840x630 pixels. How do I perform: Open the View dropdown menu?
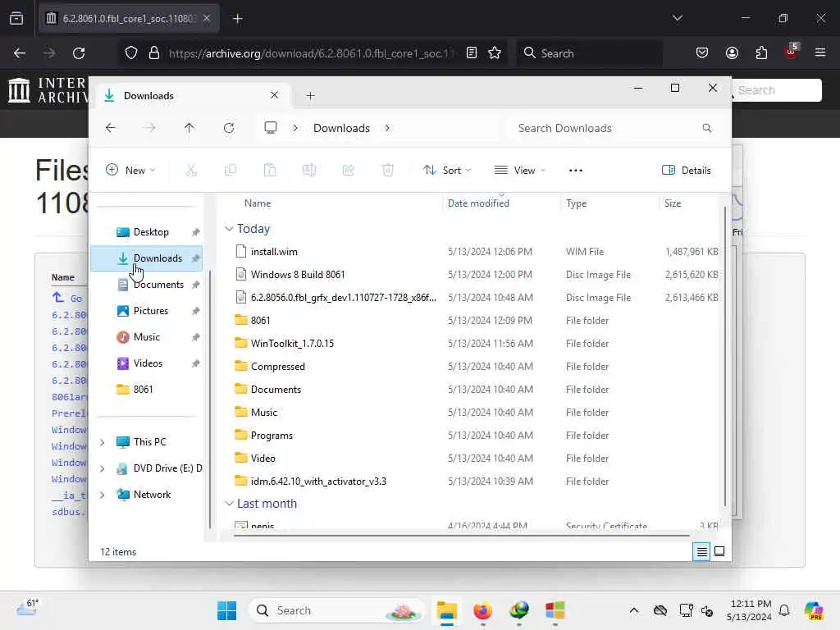[x=519, y=171]
